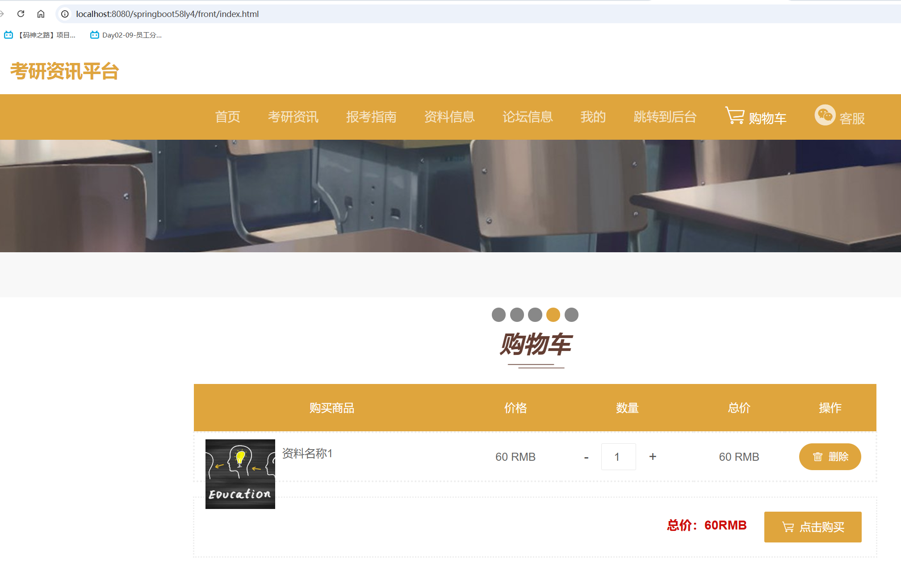Select the first carousel dot

(499, 315)
